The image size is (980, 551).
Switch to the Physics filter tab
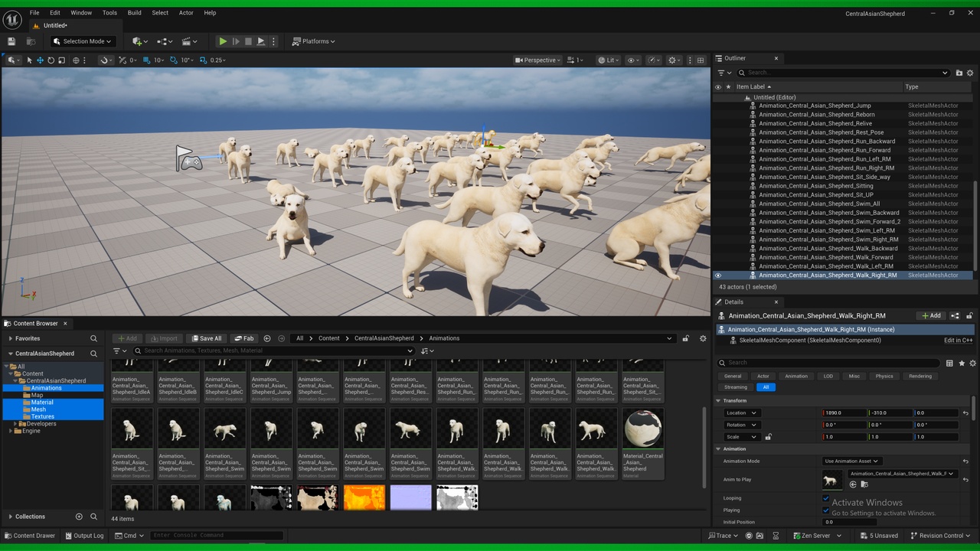click(x=884, y=377)
